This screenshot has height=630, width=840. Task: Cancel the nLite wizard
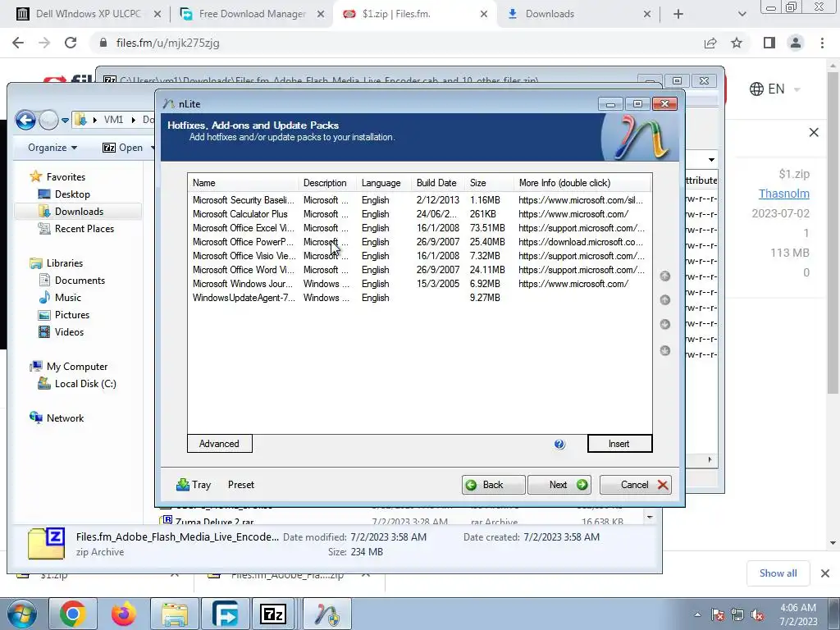[636, 485]
